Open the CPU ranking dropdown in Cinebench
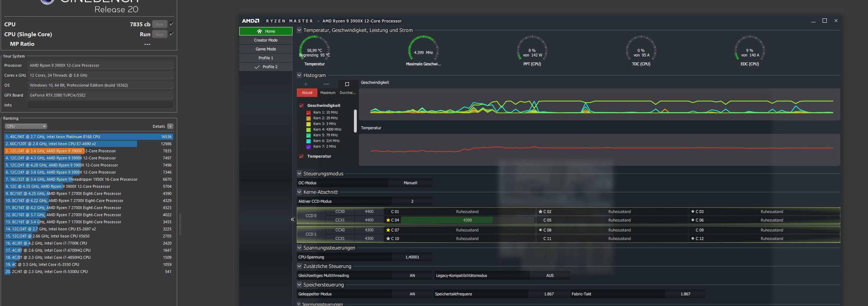This screenshot has height=306, width=868. coord(26,126)
